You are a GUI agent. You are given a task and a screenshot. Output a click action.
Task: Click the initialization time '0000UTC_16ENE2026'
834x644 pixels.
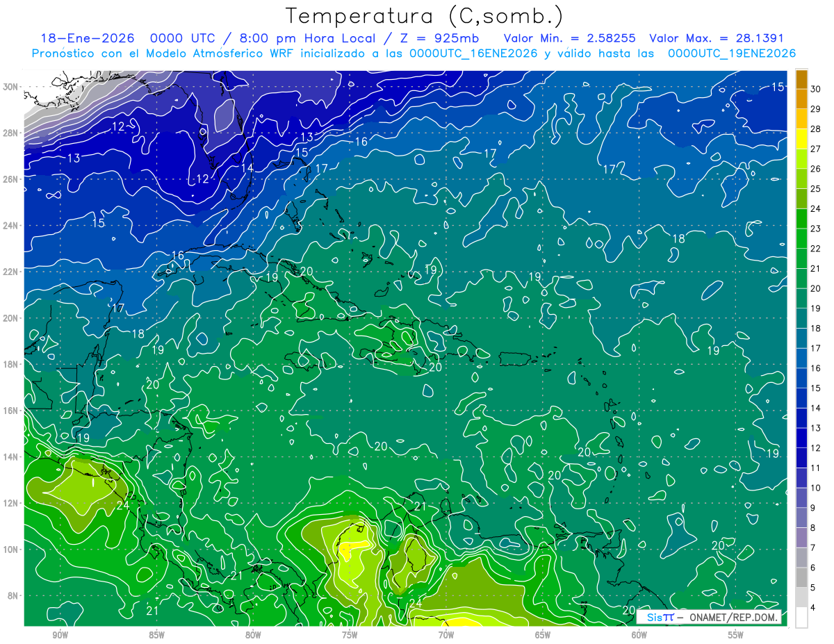(474, 53)
